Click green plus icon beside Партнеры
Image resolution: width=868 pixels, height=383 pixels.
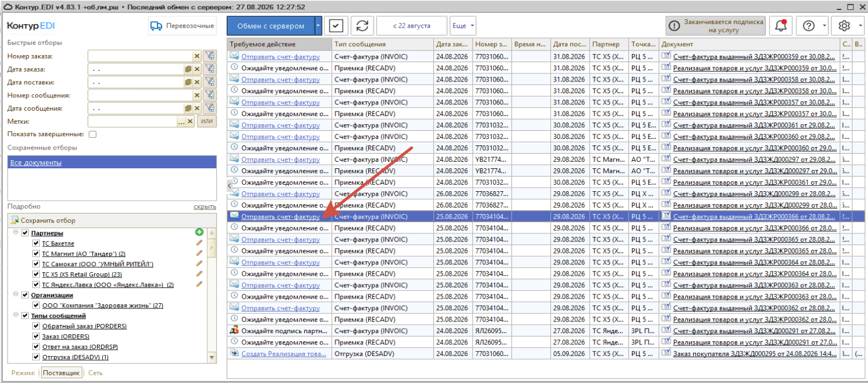coord(199,233)
